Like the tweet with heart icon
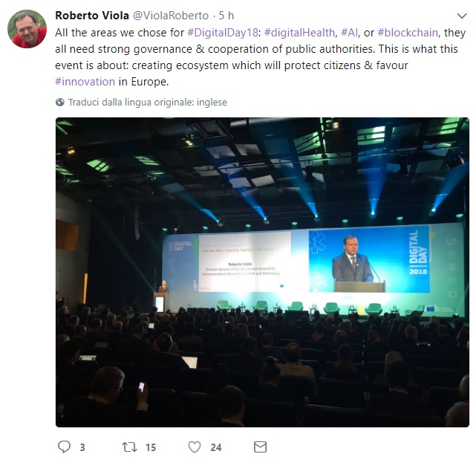476x457 pixels. [195, 447]
